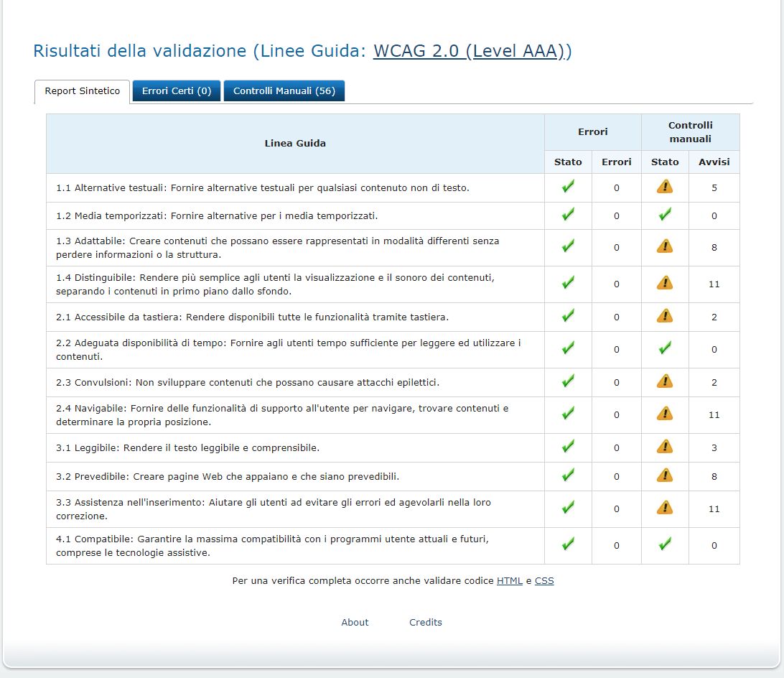Viewport: 784px width, 678px height.
Task: Select the '1.4 Distinguibile' guideline text
Action: coord(275,284)
